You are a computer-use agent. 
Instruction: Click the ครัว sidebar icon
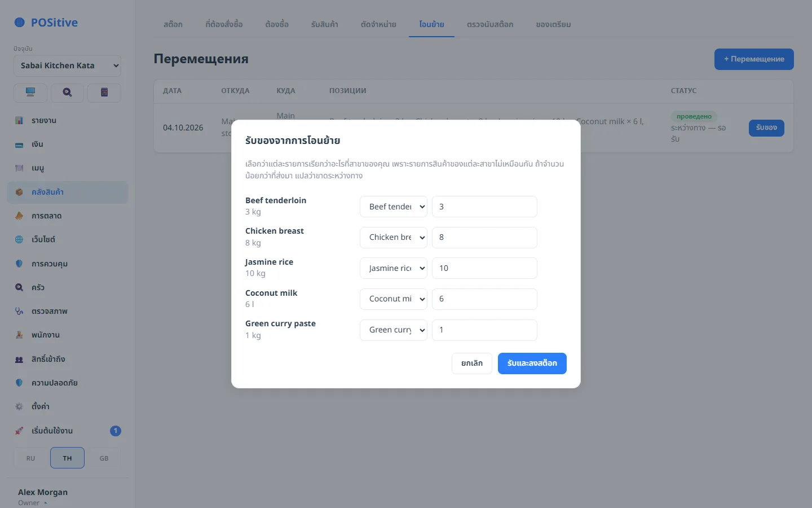19,288
